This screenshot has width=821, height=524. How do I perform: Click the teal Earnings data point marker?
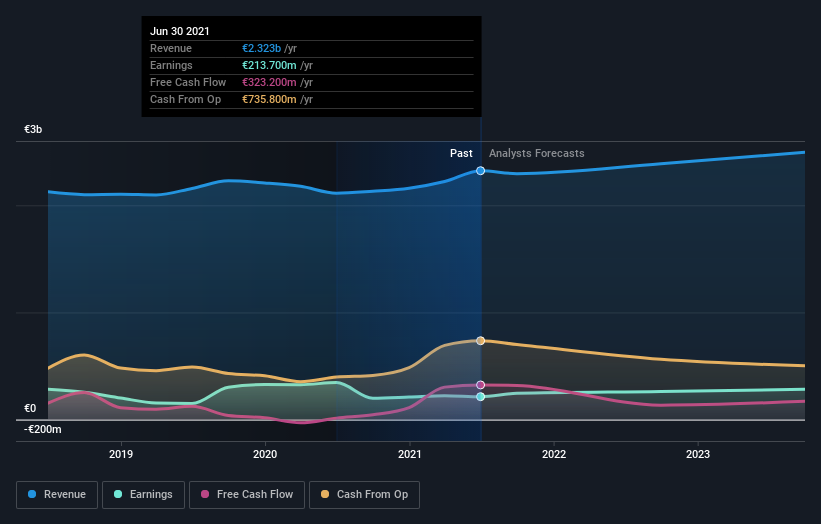[480, 397]
